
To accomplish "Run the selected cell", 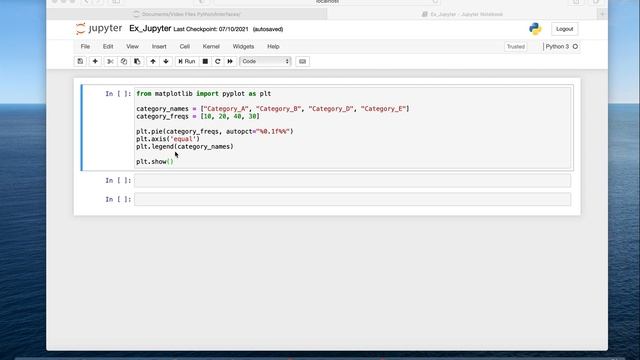I will 187,61.
